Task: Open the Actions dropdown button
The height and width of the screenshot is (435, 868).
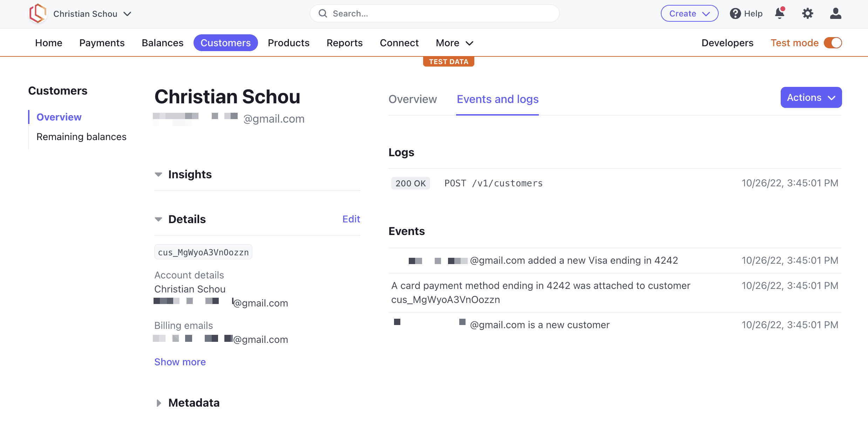Action: click(811, 97)
